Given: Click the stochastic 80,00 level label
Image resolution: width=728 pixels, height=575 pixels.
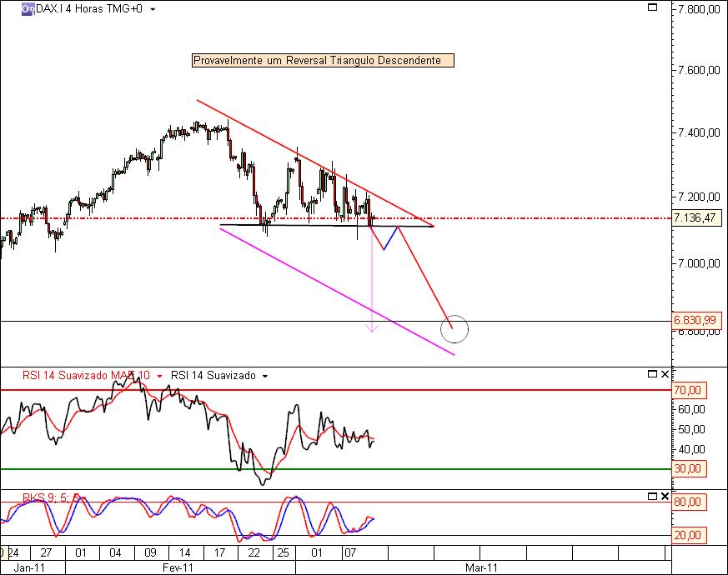Looking at the screenshot, I should tap(689, 502).
